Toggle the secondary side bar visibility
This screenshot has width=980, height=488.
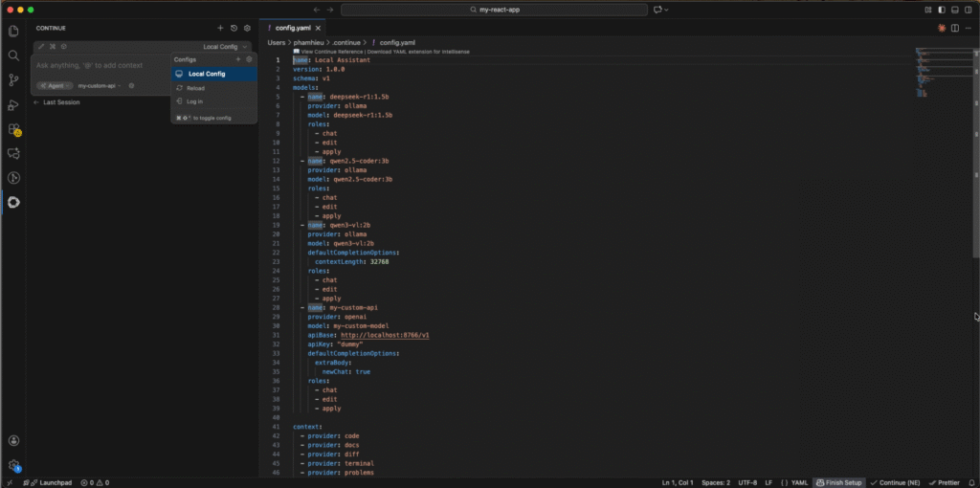point(967,10)
